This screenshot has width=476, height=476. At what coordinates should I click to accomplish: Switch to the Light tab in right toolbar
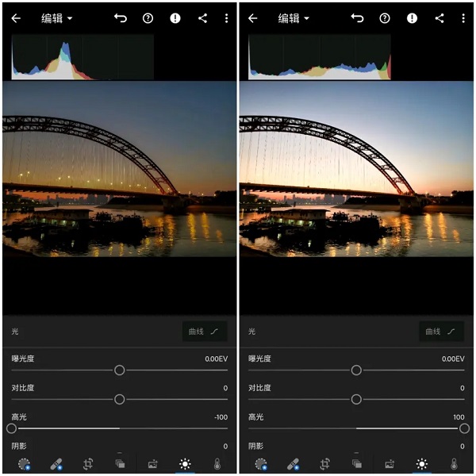click(421, 464)
